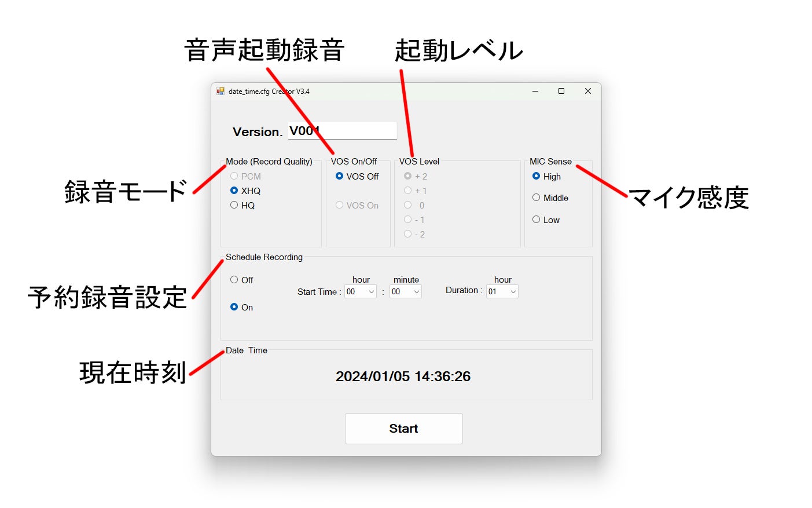Click the app icon in title bar
This screenshot has width=812, height=508.
[220, 92]
